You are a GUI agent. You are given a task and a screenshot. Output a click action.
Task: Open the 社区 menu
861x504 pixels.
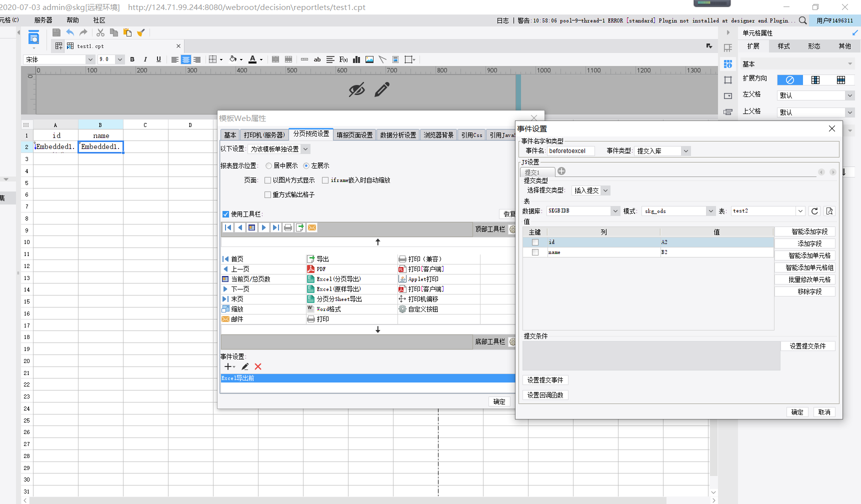point(99,20)
